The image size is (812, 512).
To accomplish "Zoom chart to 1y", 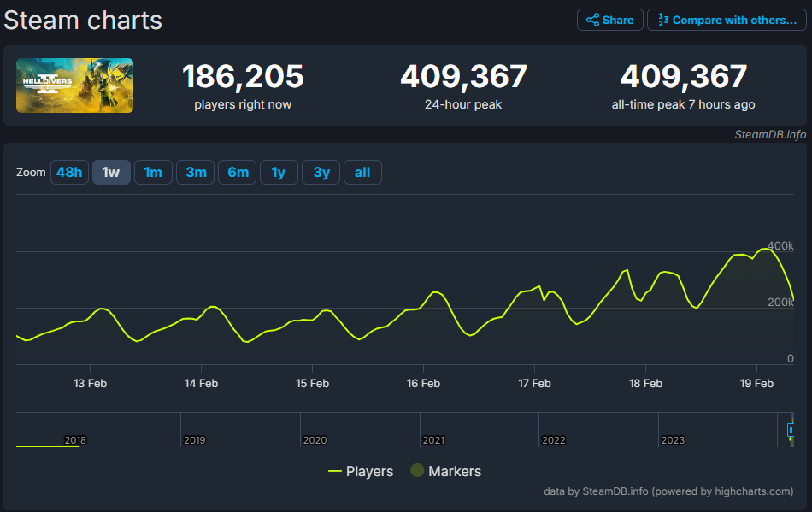I will 279,173.
